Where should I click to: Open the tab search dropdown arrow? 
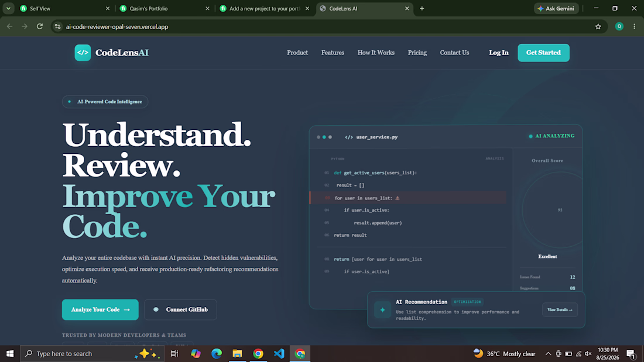tap(8, 8)
